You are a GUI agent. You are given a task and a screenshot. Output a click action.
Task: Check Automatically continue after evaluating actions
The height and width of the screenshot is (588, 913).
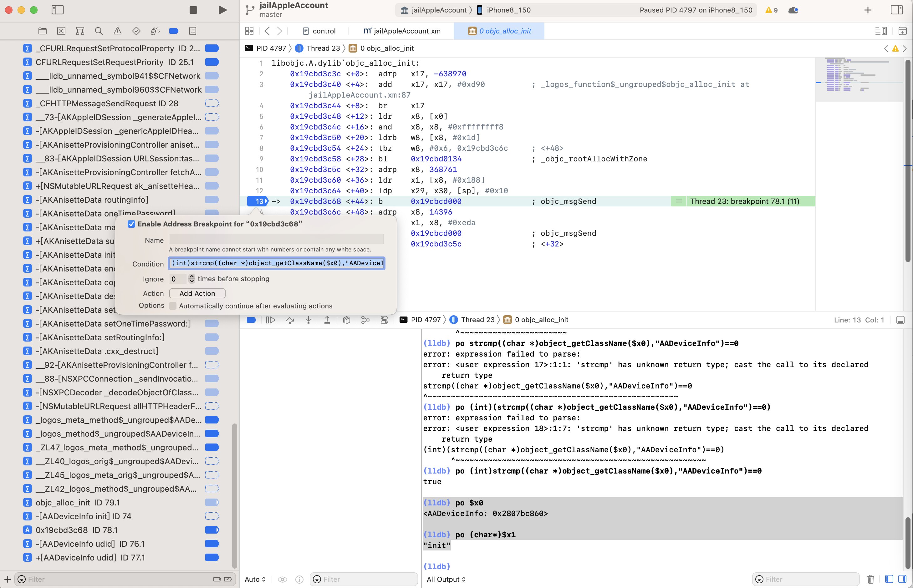click(173, 306)
